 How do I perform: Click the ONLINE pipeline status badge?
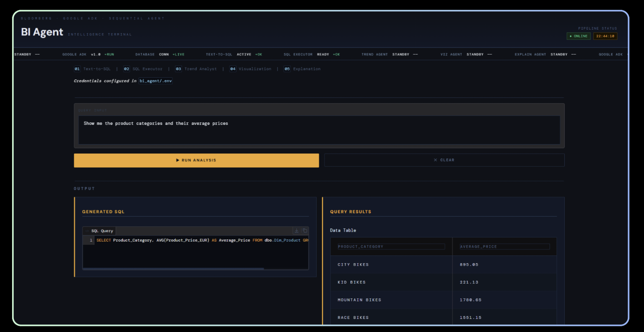point(578,36)
